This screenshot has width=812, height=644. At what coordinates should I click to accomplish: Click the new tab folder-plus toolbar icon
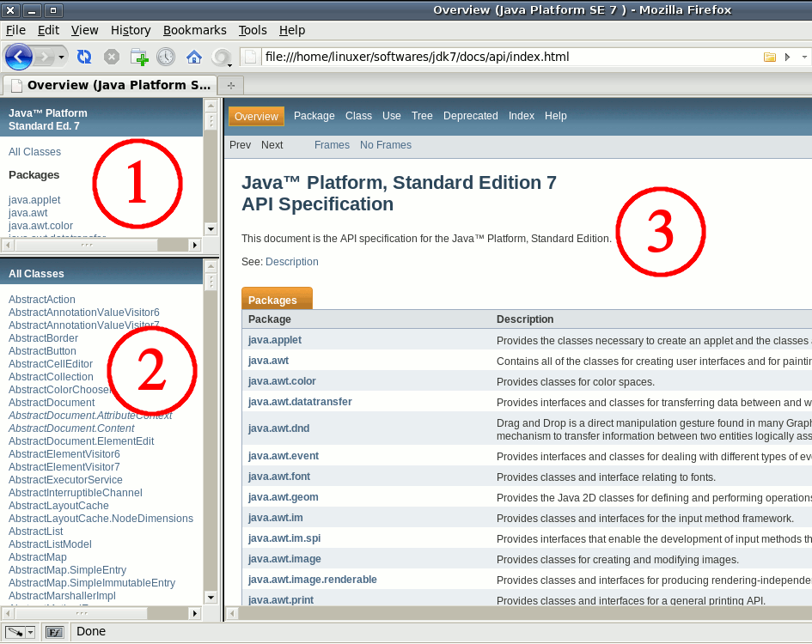pyautogui.click(x=139, y=57)
